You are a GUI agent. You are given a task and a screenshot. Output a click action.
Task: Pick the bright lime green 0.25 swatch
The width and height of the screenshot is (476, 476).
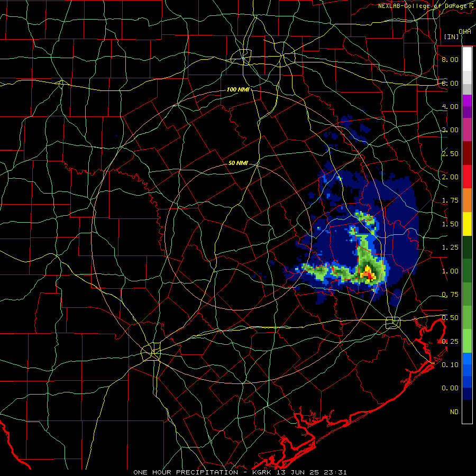(467, 341)
